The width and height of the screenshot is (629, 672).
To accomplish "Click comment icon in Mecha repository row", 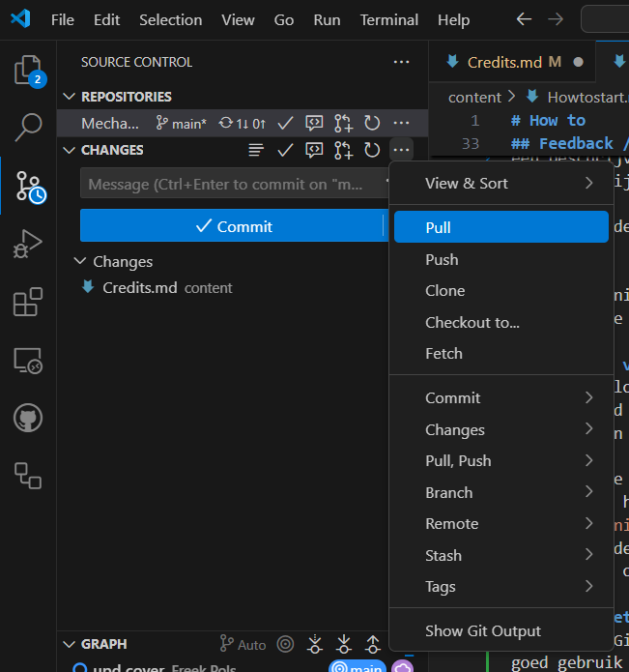I will click(x=314, y=124).
